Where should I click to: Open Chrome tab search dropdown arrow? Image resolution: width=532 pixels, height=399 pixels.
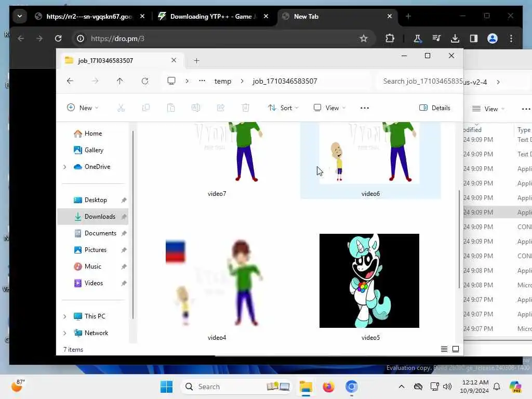click(x=20, y=16)
